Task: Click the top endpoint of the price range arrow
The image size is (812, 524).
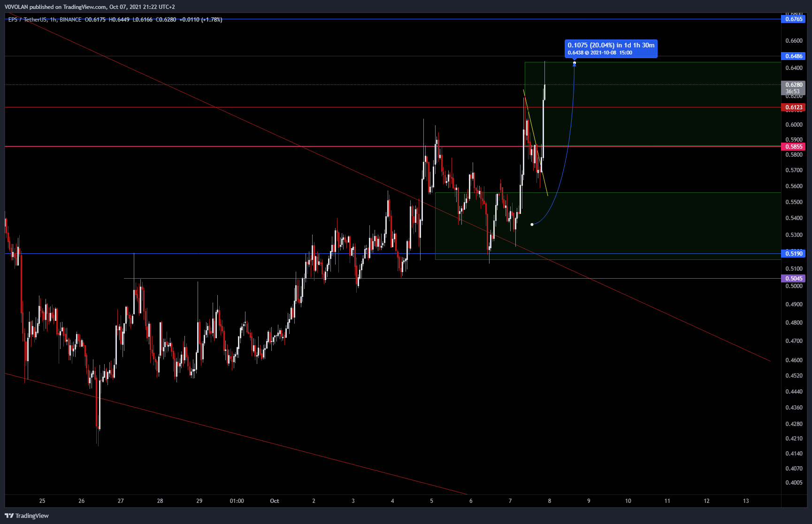Action: tap(575, 63)
